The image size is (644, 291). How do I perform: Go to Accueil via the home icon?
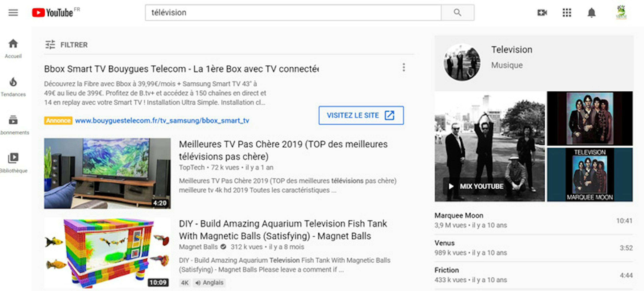13,44
